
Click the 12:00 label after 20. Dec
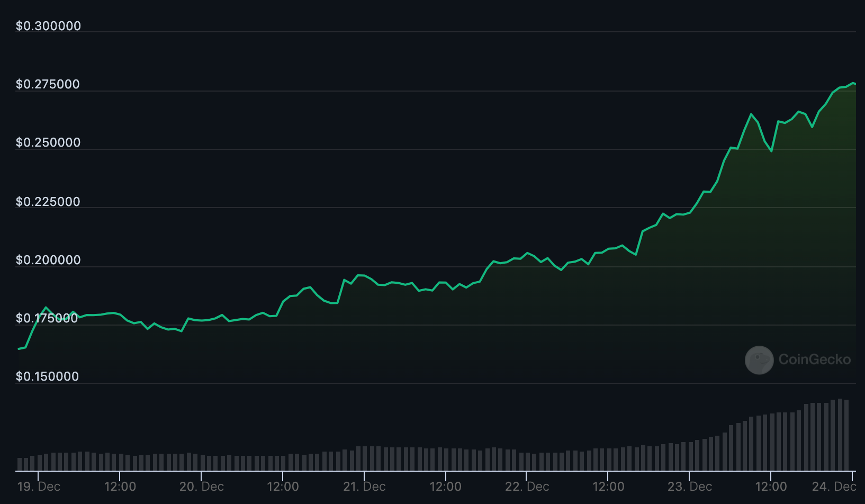(283, 487)
